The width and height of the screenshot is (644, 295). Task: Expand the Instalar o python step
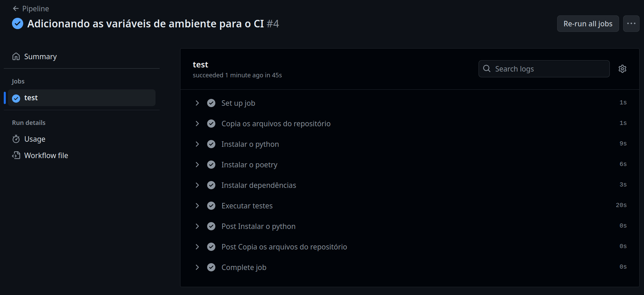[x=197, y=144]
